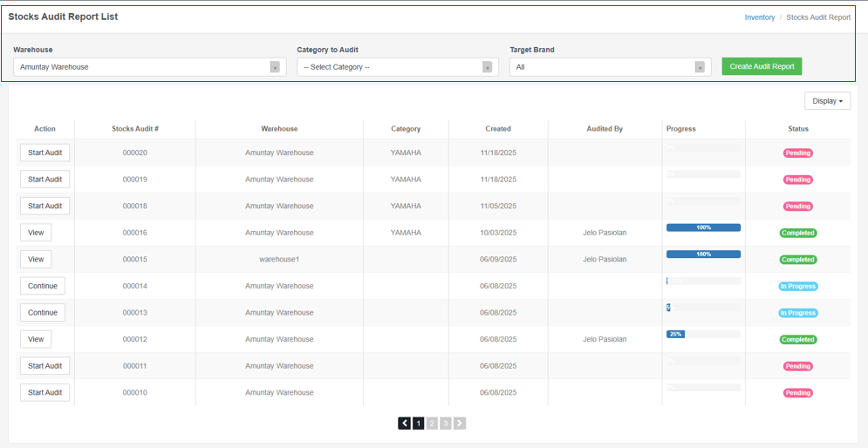Open the Inventory breadcrumb link

[x=759, y=17]
